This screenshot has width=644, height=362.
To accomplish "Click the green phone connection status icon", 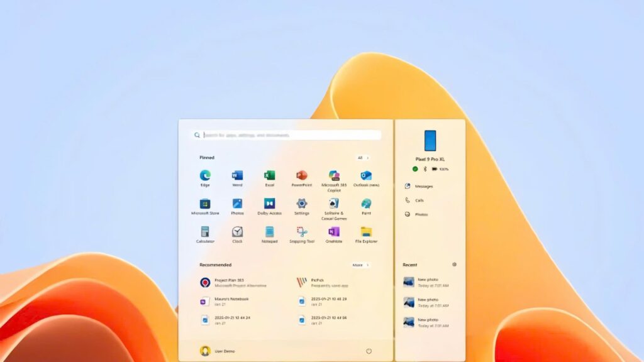I will point(415,169).
